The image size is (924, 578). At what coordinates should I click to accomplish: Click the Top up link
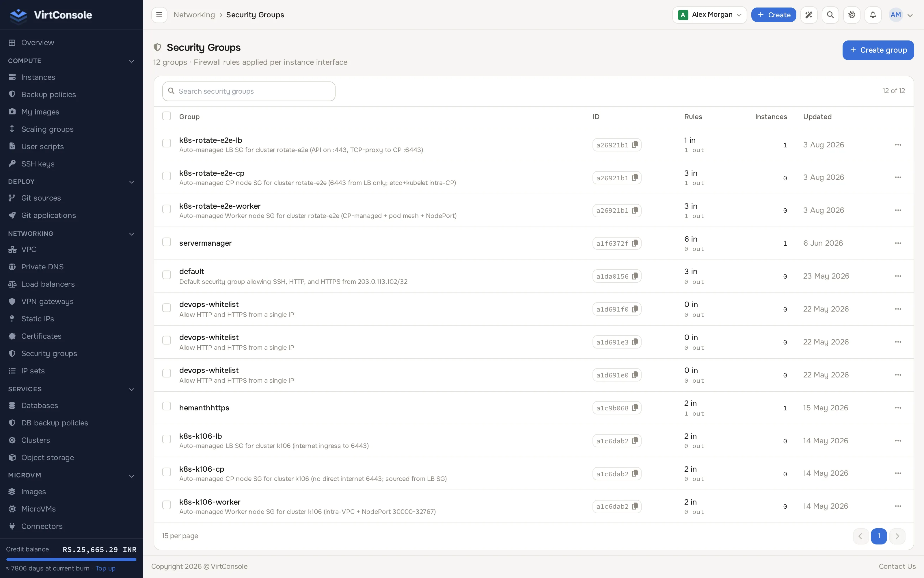coord(105,568)
